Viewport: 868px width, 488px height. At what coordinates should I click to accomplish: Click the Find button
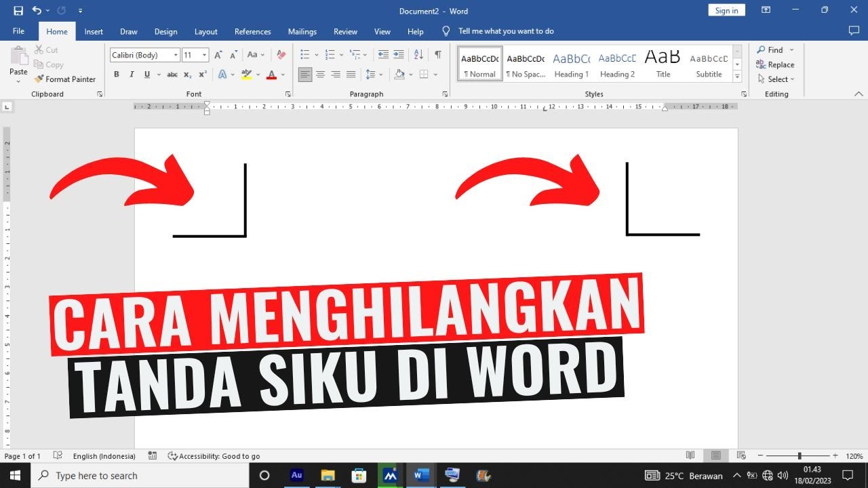(770, 49)
